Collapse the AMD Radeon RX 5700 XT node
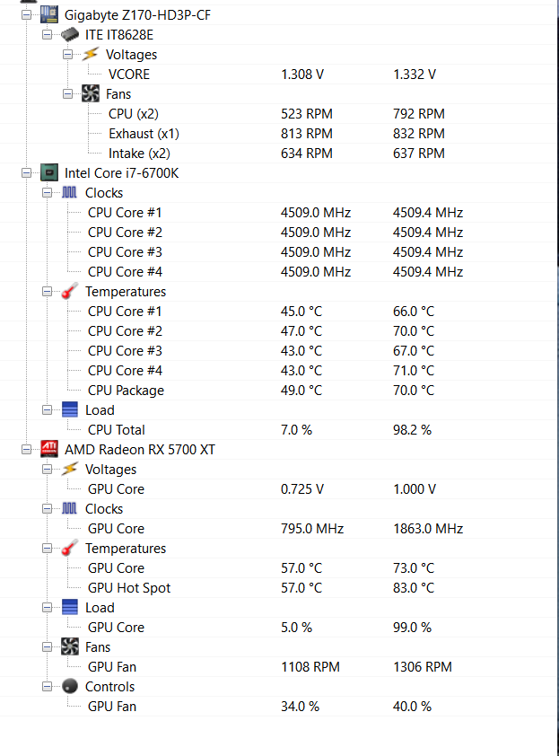Viewport: 559px width, 756px height. pos(26,449)
